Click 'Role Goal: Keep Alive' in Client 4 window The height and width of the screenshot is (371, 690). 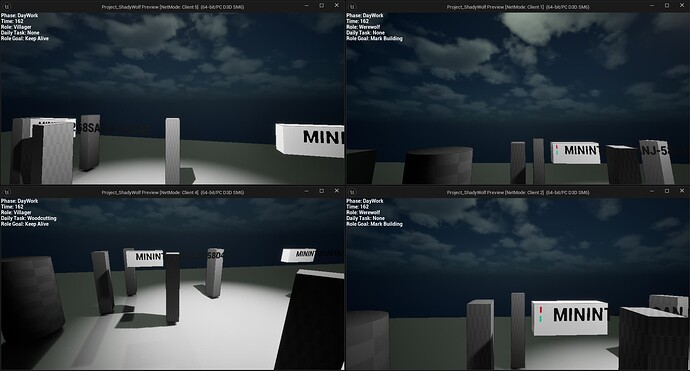pos(25,224)
